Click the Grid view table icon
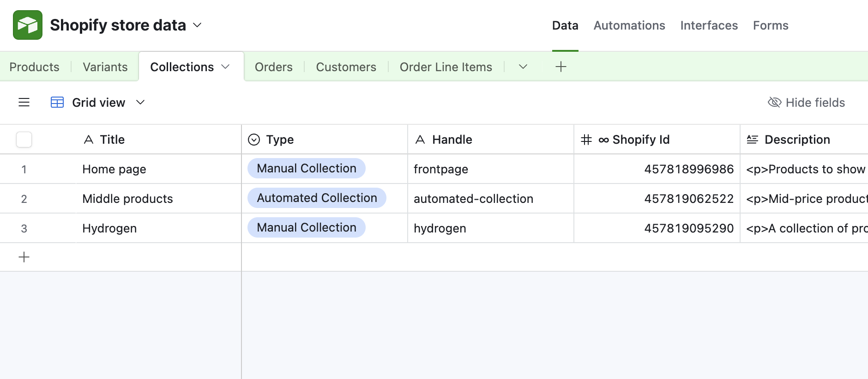The height and width of the screenshot is (379, 868). pos(57,102)
